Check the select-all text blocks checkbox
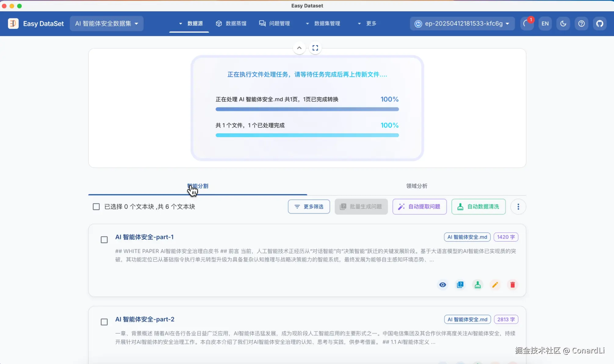614x364 pixels. click(x=96, y=207)
